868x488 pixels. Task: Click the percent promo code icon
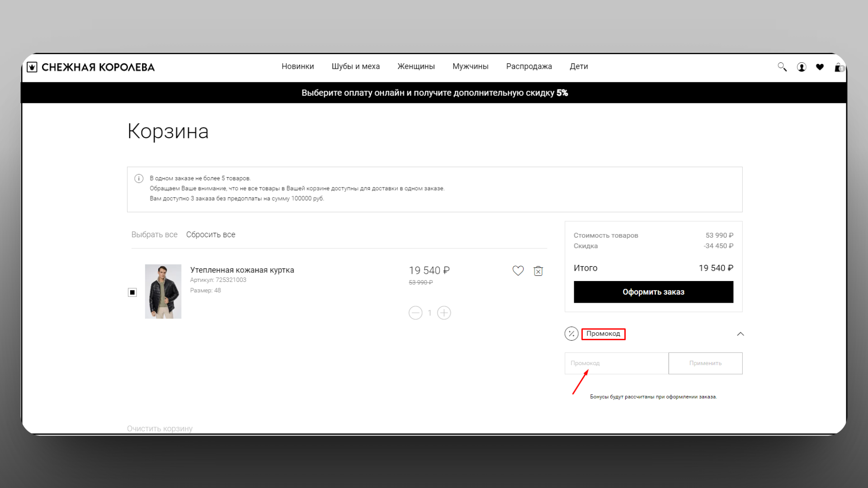[x=571, y=333]
